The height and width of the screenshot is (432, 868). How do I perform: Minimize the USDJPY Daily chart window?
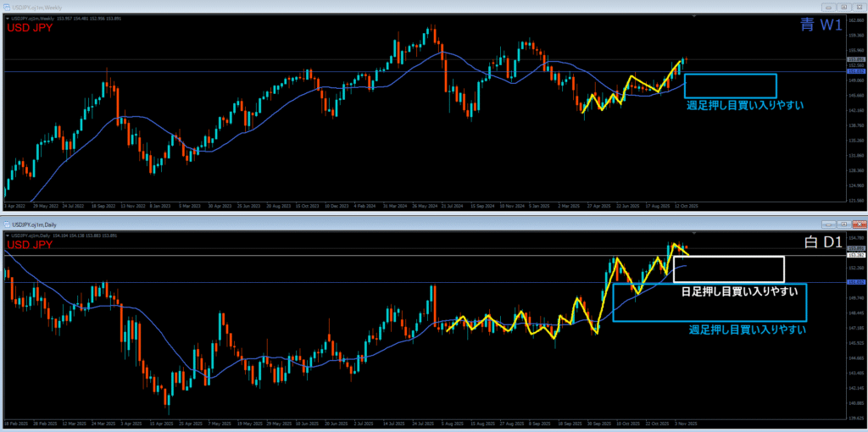point(828,224)
